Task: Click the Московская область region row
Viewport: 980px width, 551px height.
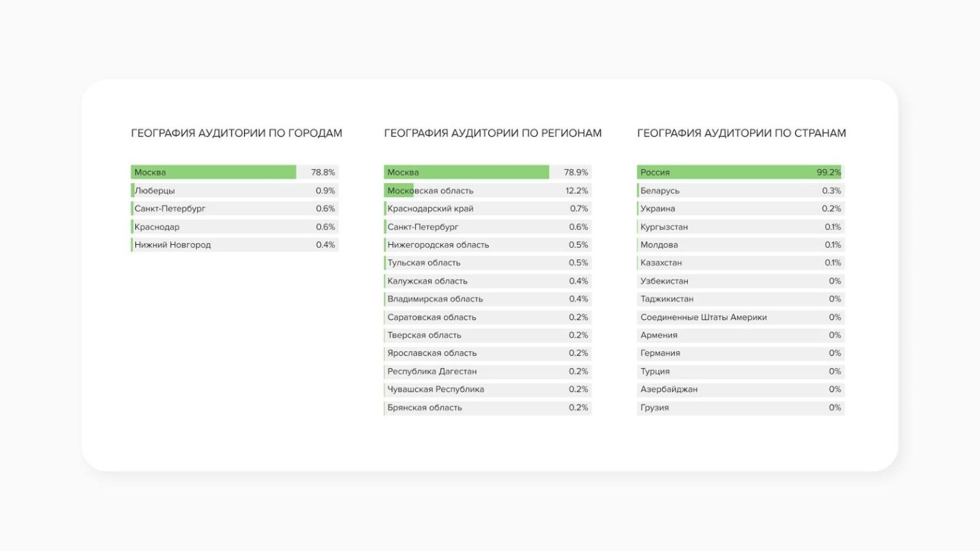Action: coord(487,191)
